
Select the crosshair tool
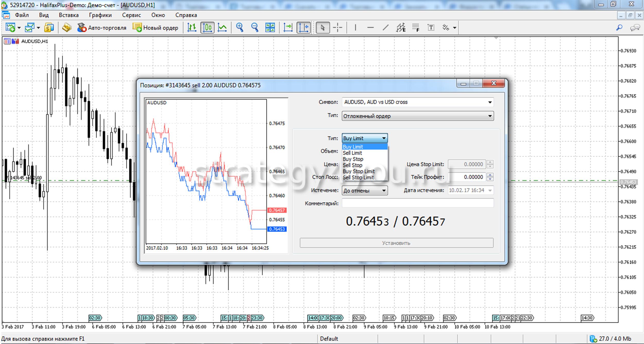click(337, 28)
